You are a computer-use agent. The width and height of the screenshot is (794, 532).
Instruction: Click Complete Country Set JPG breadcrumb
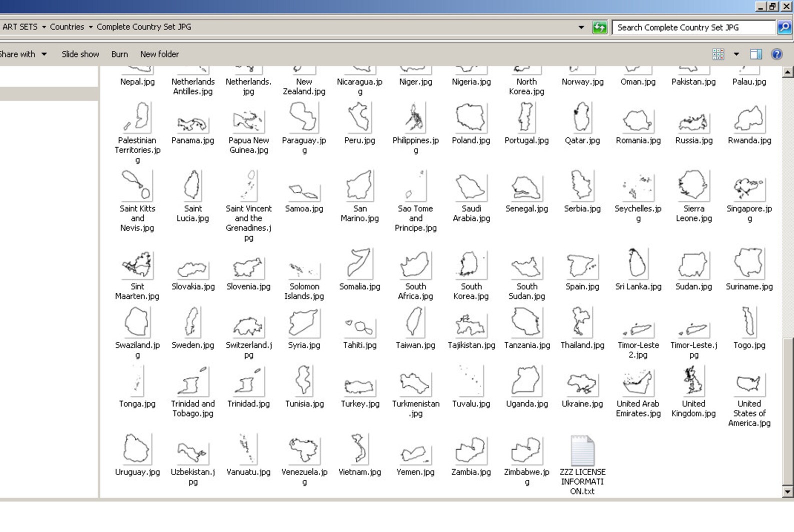pyautogui.click(x=144, y=27)
